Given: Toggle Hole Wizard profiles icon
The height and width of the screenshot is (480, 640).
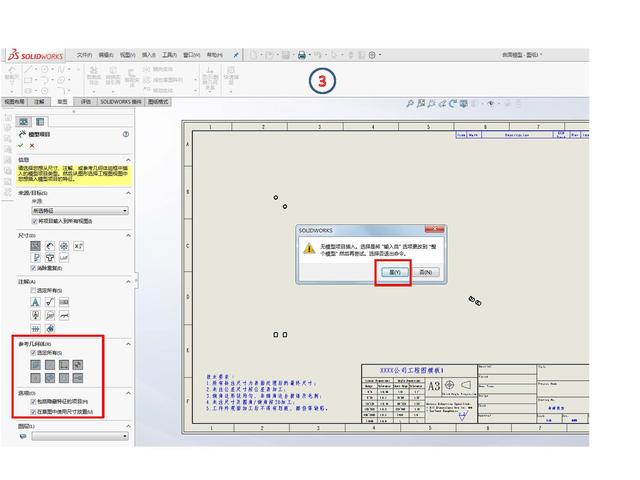Looking at the screenshot, I should pyautogui.click(x=36, y=258).
